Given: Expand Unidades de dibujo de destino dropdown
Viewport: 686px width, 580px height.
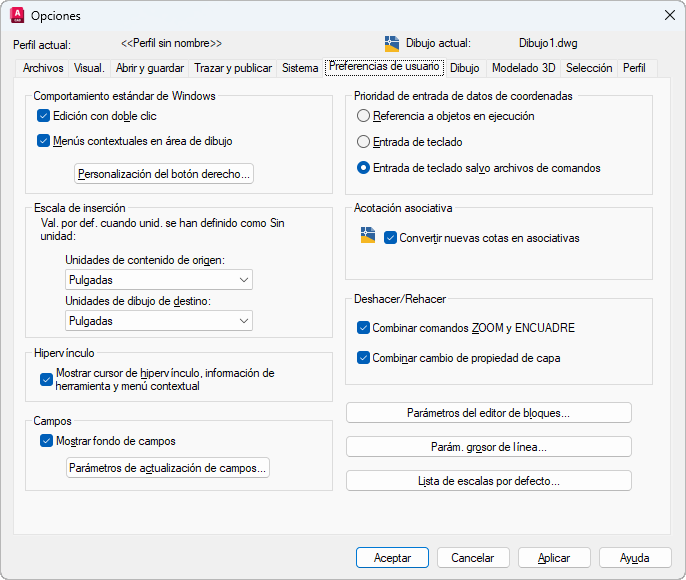Looking at the screenshot, I should (158, 321).
